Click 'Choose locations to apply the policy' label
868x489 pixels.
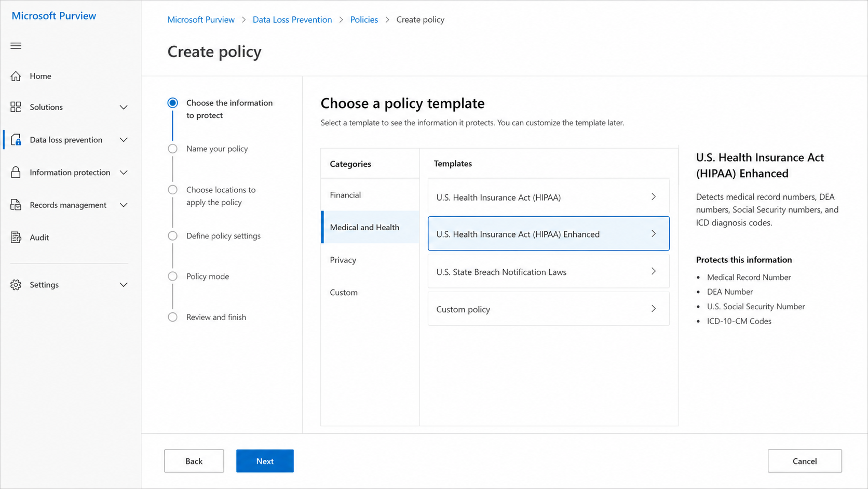[221, 196]
